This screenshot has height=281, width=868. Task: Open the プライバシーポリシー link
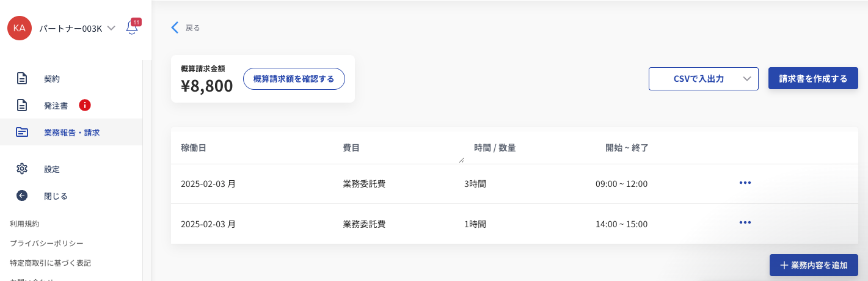pyautogui.click(x=46, y=243)
